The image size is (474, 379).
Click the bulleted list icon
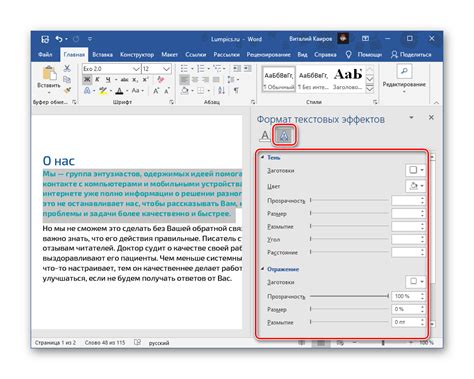click(184, 68)
